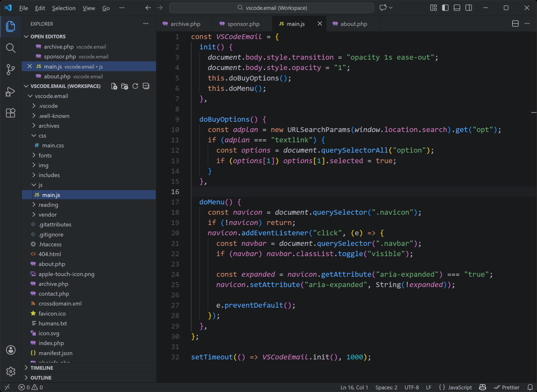The height and width of the screenshot is (392, 537).
Task: Click the workspace search bar at the top
Action: (271, 8)
